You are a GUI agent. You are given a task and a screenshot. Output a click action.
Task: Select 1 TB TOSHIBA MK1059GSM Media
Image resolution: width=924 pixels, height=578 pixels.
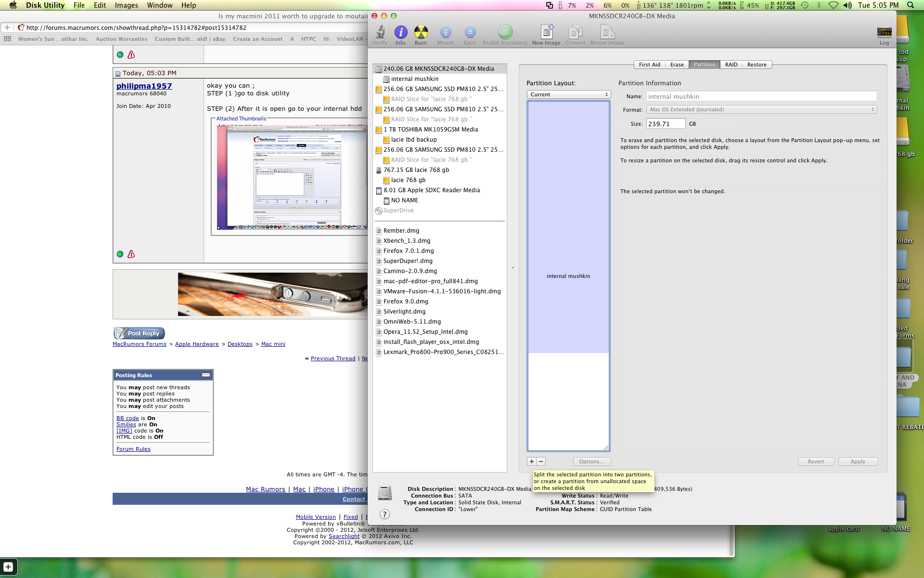[x=431, y=130]
